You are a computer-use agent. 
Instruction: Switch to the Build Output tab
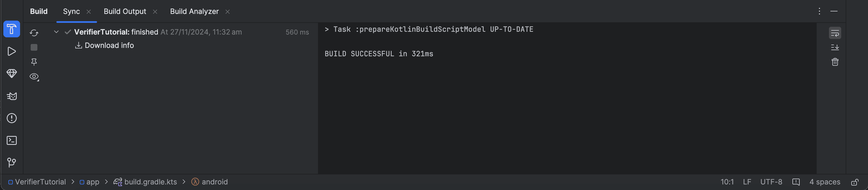pos(125,11)
